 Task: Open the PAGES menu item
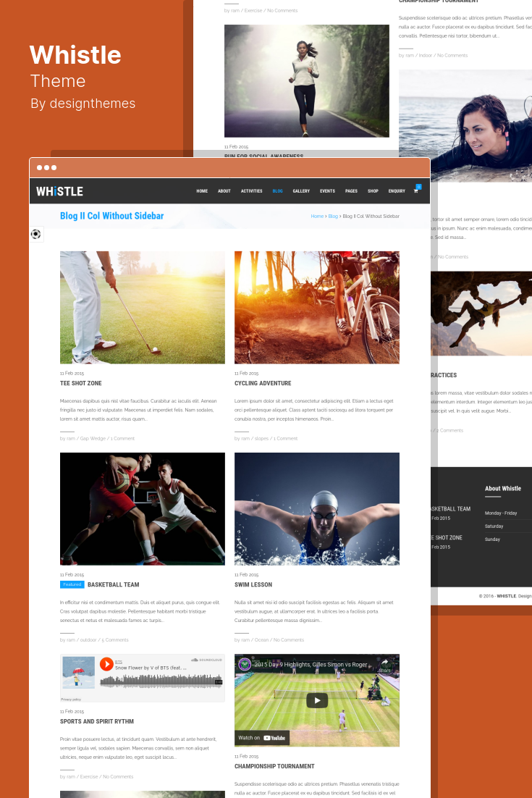coord(352,191)
